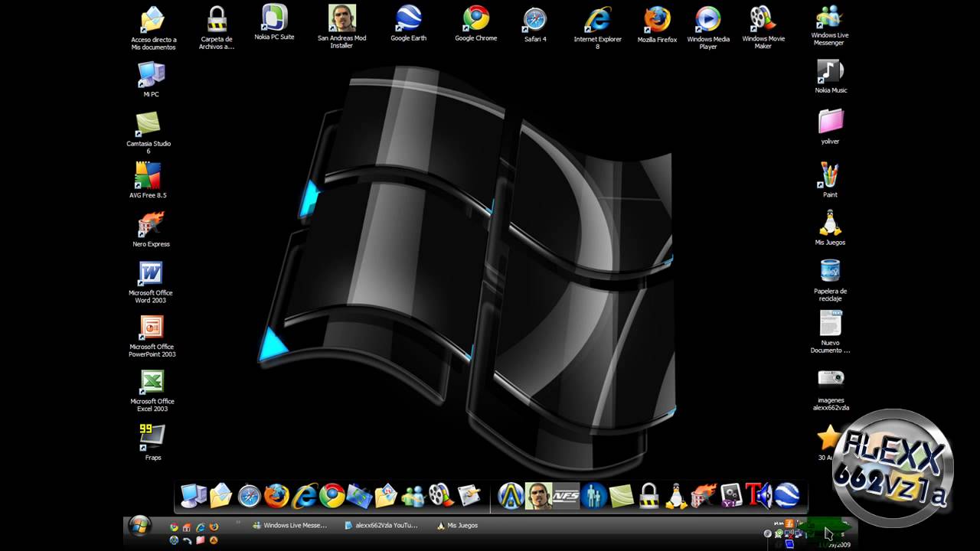The width and height of the screenshot is (980, 551).
Task: Click the Nero flame icon in the dock
Action: [704, 496]
